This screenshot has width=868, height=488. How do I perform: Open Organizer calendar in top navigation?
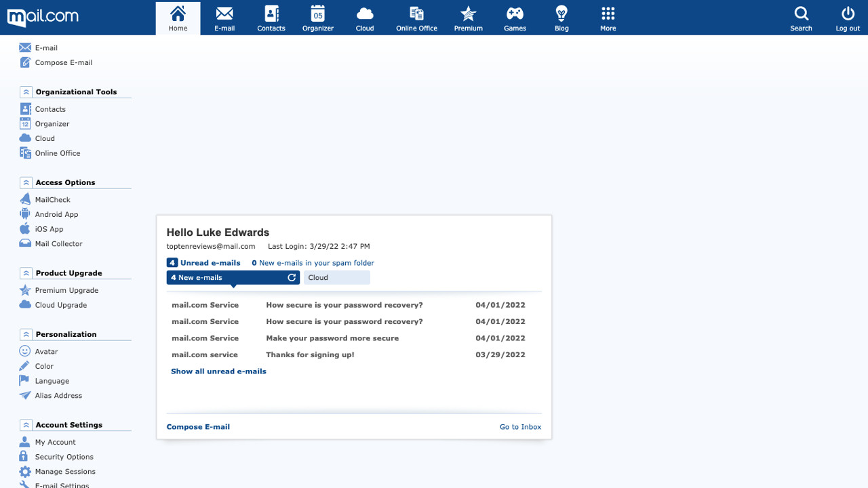tap(318, 18)
